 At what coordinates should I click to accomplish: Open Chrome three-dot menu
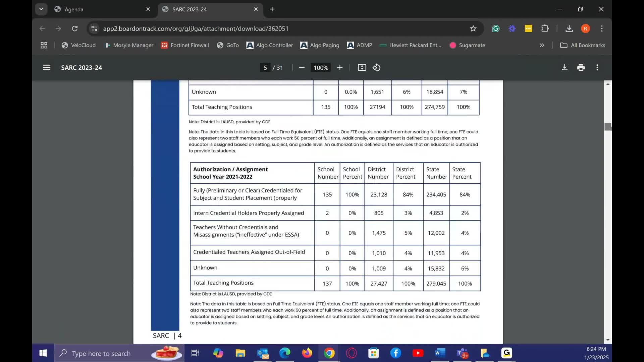coord(602,28)
